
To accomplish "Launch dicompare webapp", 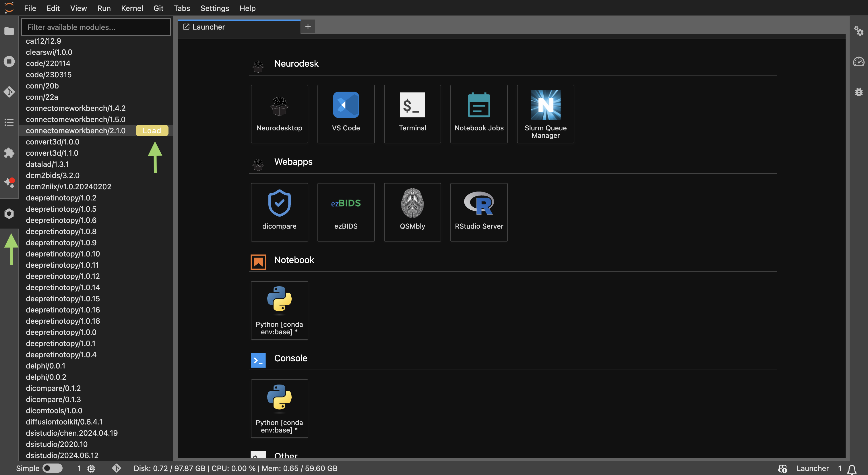I will point(279,212).
